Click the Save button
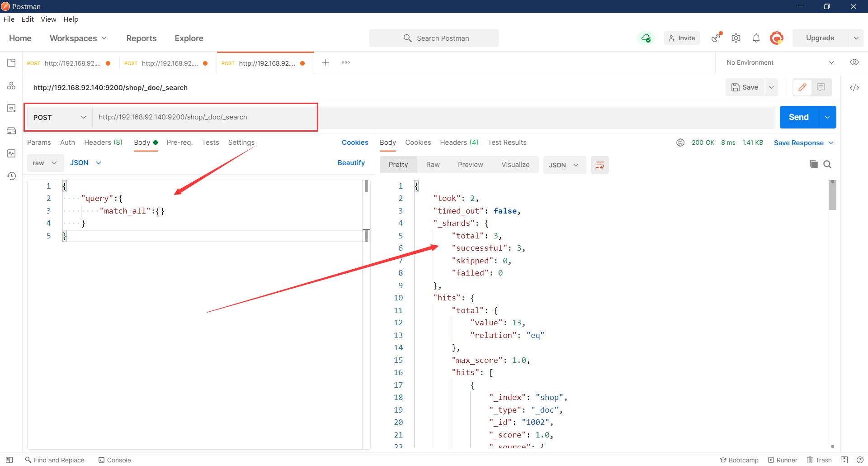868x466 pixels. [x=745, y=87]
